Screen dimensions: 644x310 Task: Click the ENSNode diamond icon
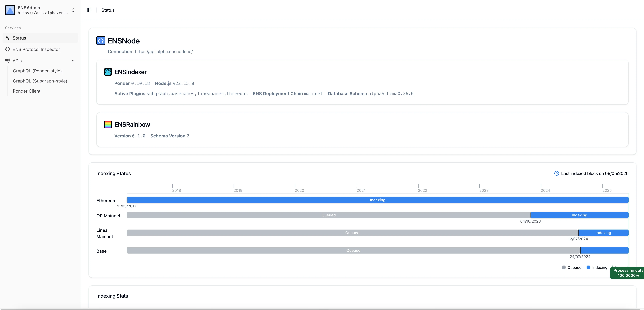(101, 41)
